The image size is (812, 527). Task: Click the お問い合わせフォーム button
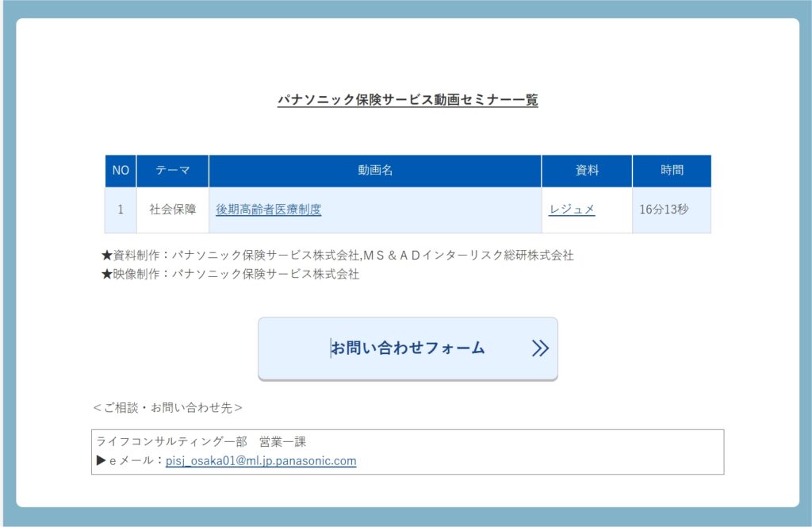(407, 348)
